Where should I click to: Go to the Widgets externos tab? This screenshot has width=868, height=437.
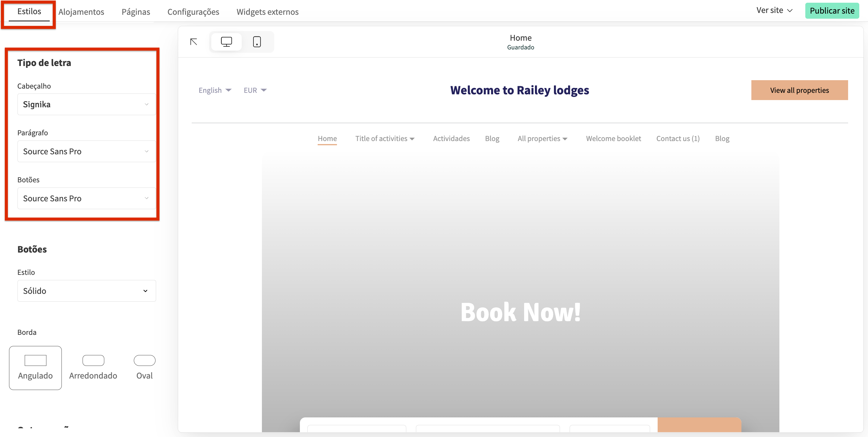[267, 12]
